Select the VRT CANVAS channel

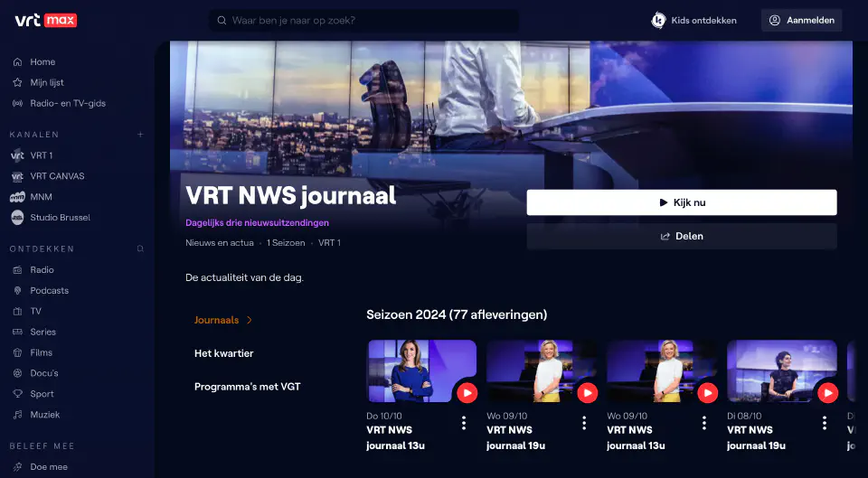point(48,176)
